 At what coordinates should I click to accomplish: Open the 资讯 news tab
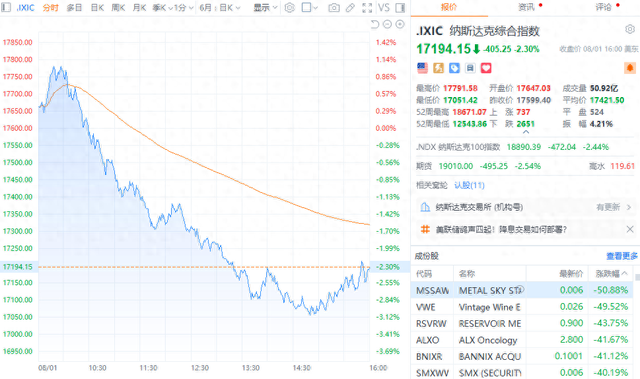click(526, 7)
